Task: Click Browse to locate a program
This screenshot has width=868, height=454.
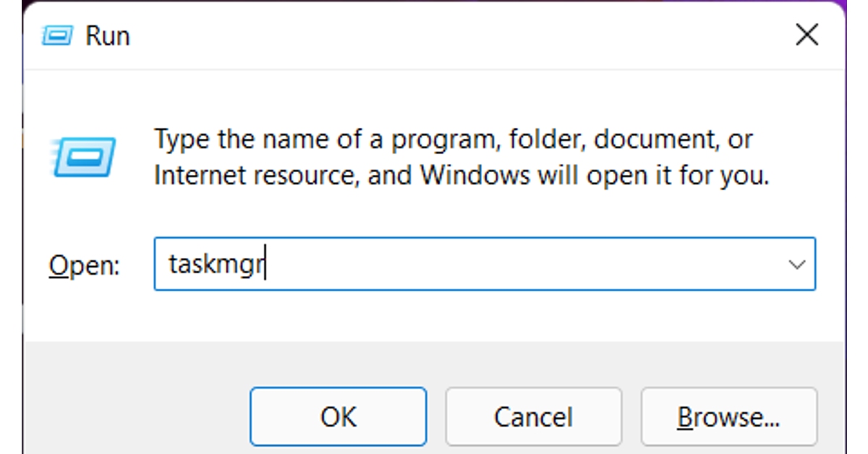Action: 729,416
